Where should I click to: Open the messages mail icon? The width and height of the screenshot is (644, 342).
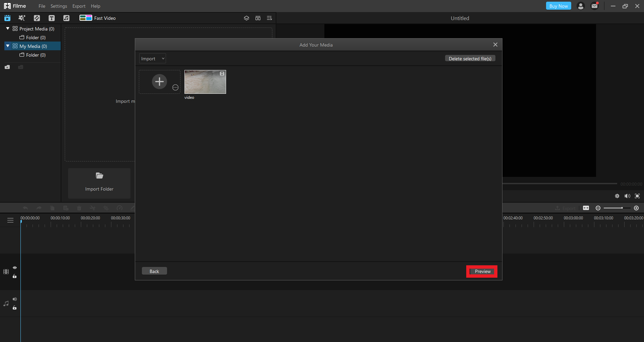tap(594, 6)
